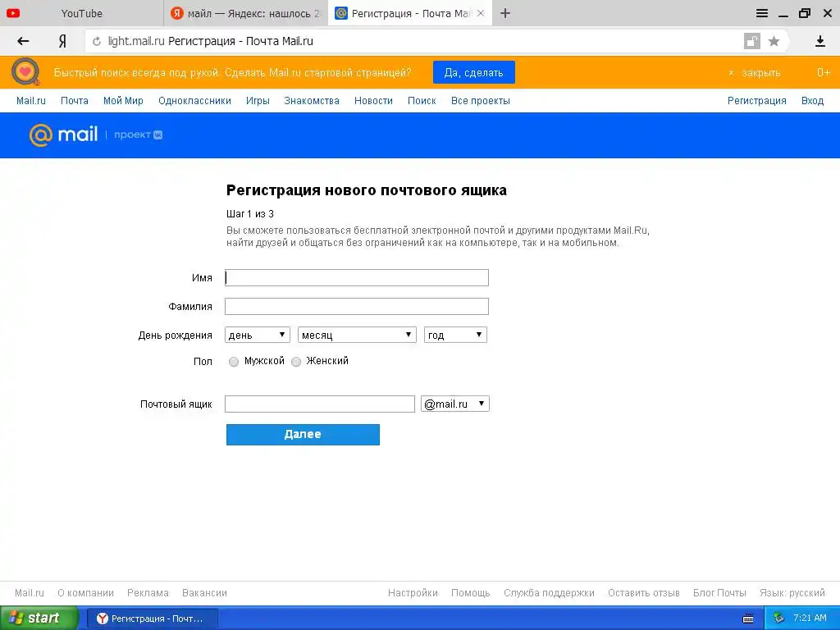Screen dimensions: 840x630
Task: Open the Реклама footer link
Action: pyautogui.click(x=148, y=593)
